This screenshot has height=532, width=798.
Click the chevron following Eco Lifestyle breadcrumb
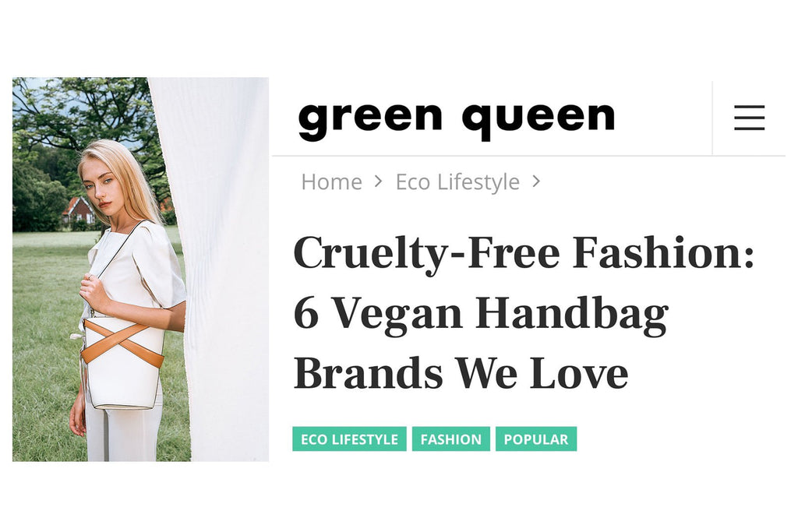536,181
